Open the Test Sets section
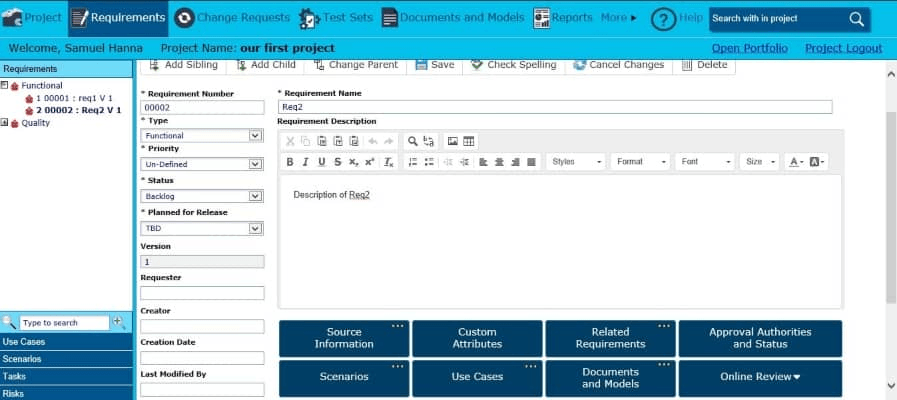The height and width of the screenshot is (400, 897). (336, 18)
